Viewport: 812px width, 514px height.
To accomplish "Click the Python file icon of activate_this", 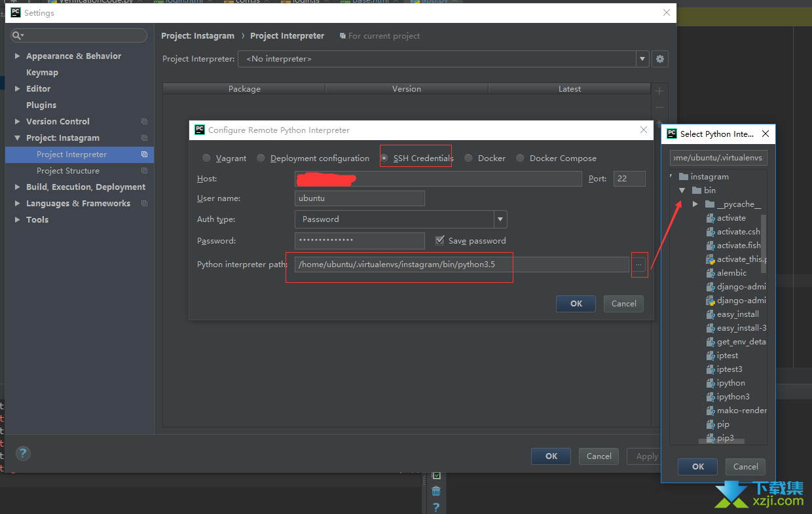I will pyautogui.click(x=710, y=259).
